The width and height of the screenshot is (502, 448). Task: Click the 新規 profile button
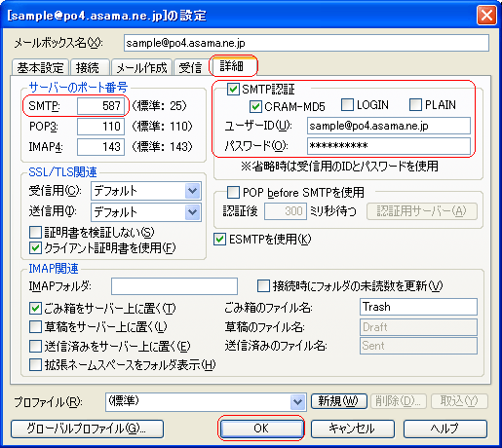pyautogui.click(x=339, y=401)
